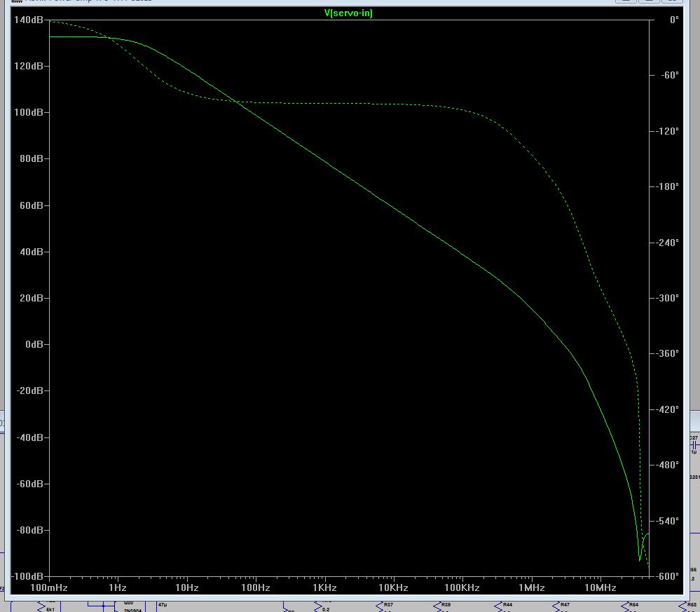The height and width of the screenshot is (612, 700).
Task: Click the 80dB magnitude axis label
Action: [x=32, y=158]
